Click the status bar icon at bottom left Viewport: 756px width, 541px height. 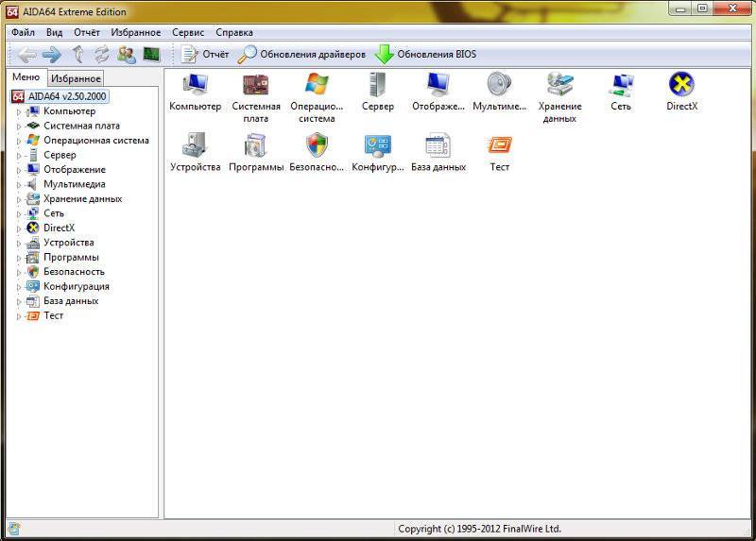point(14,529)
